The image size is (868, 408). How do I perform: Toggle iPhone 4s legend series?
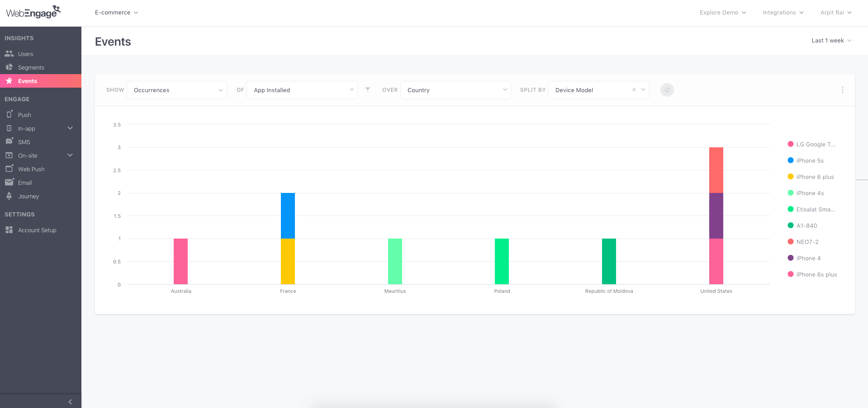pyautogui.click(x=806, y=193)
